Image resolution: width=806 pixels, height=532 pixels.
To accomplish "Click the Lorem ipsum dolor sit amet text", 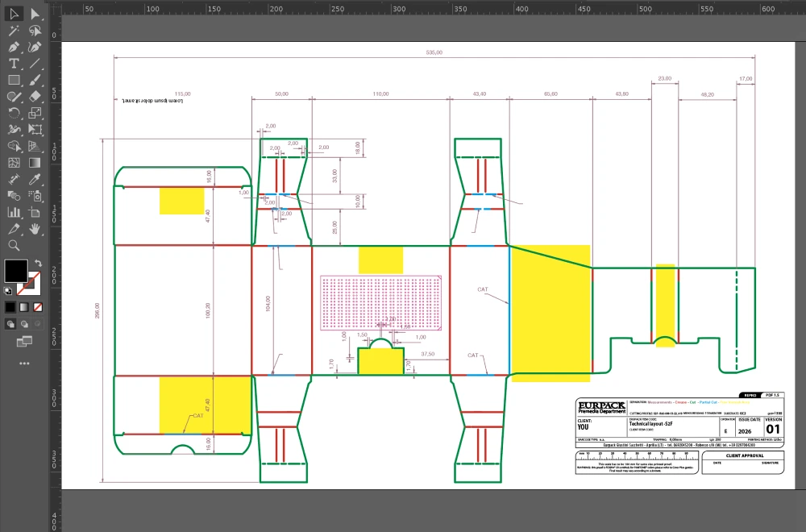I will [153, 101].
